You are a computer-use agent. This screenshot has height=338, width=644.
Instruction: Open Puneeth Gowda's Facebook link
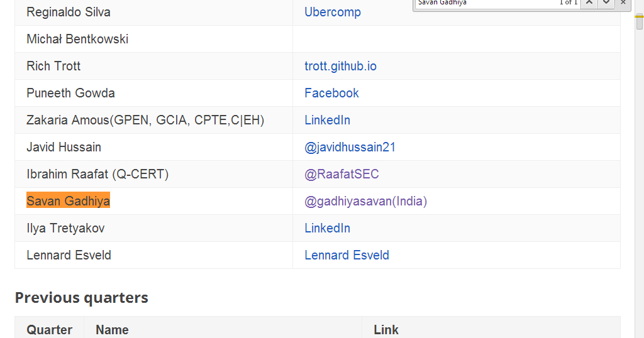[x=331, y=93]
